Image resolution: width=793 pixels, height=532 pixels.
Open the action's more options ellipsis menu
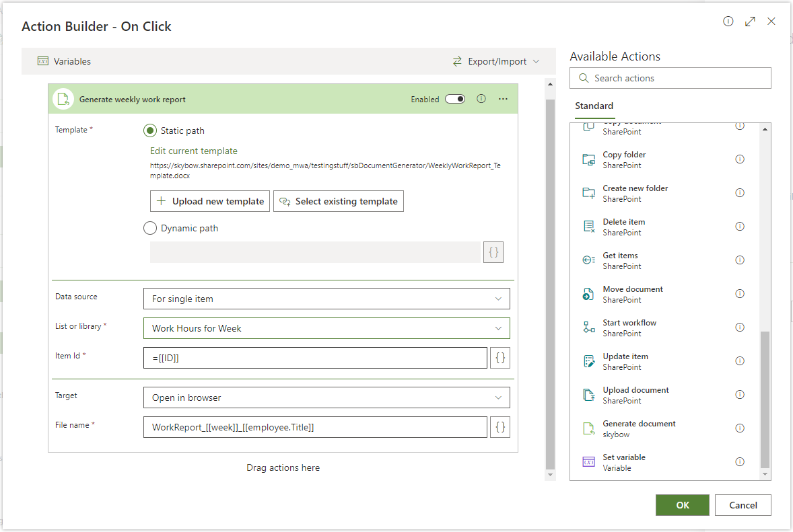503,99
